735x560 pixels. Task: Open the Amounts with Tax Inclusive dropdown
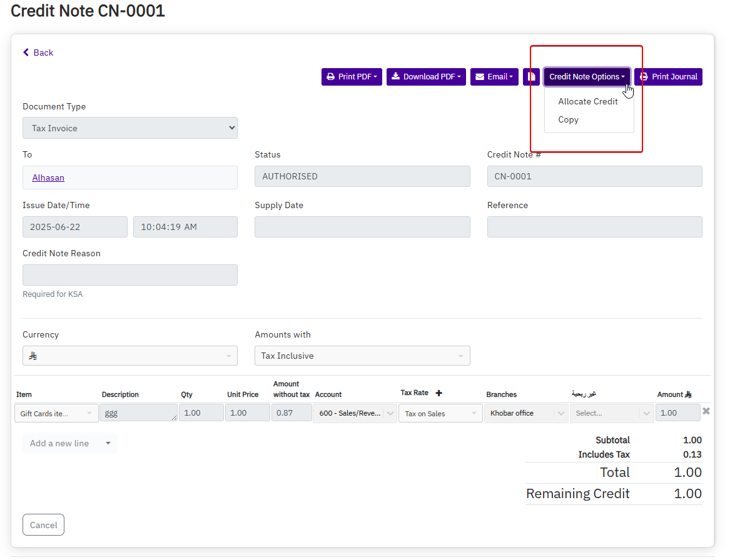(x=362, y=356)
